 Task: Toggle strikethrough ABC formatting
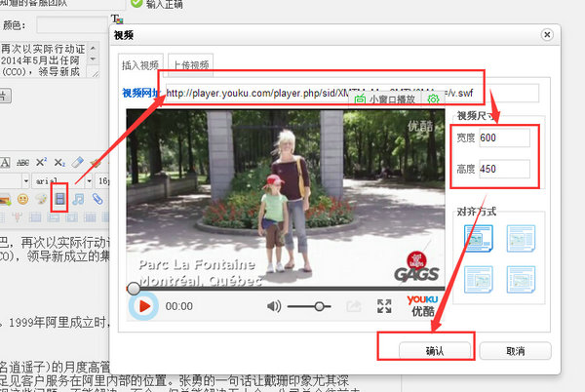click(22, 163)
